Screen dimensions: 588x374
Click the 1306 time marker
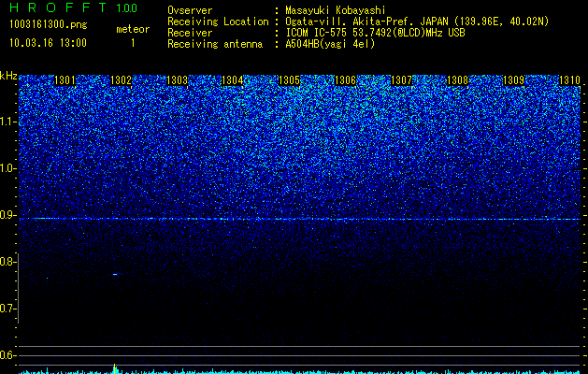tap(345, 80)
